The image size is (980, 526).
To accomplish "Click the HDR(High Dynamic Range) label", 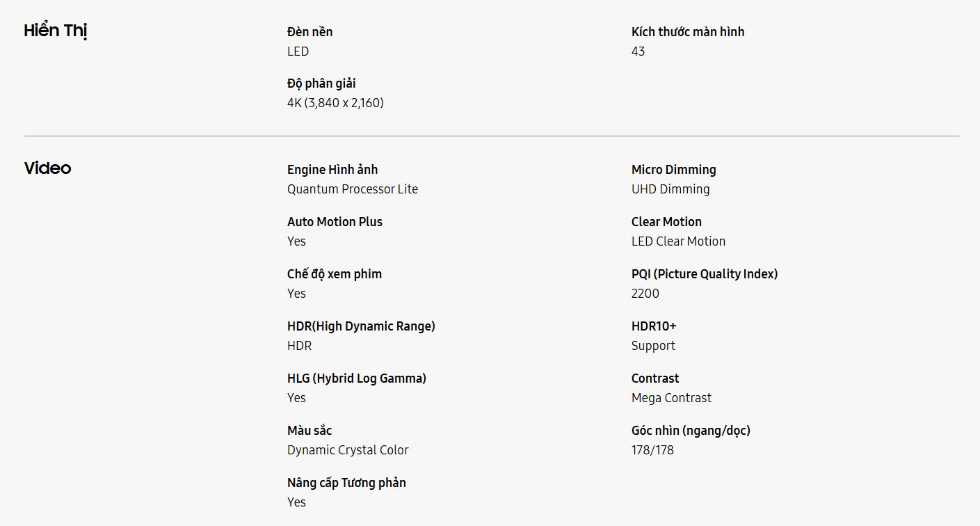I will pyautogui.click(x=361, y=326).
